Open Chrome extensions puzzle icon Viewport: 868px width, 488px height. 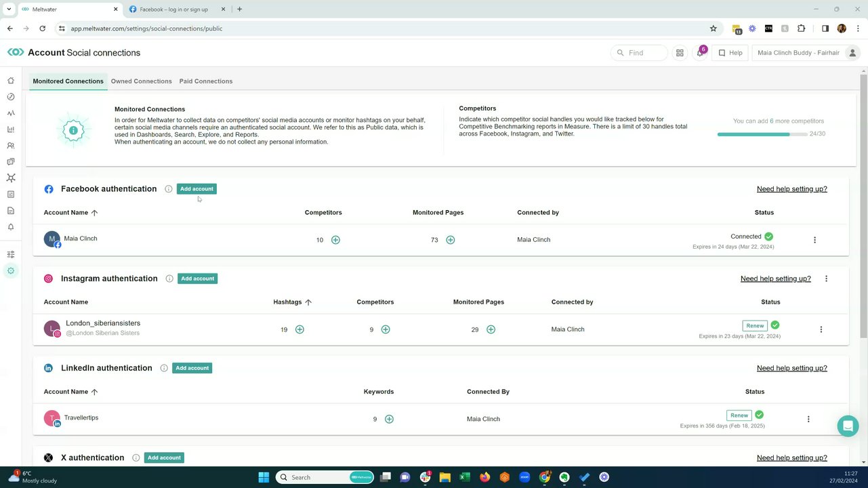tap(801, 28)
